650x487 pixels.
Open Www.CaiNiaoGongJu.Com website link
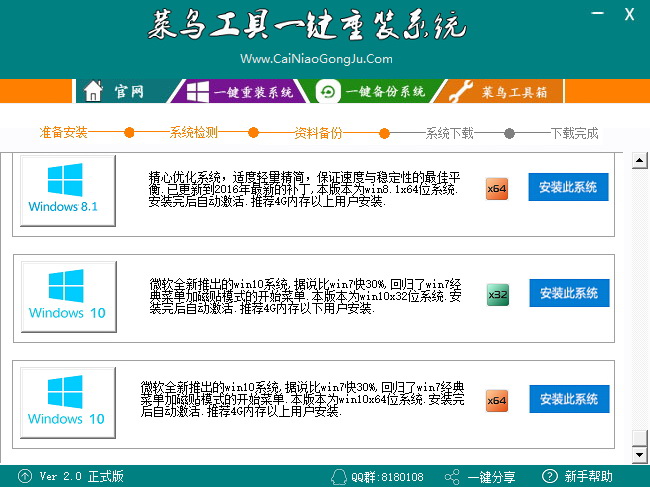316,59
